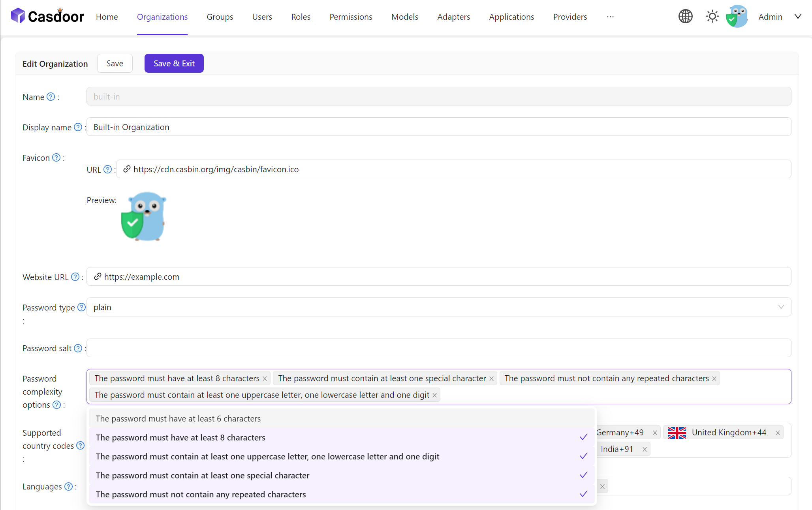Click the favicon URL link icon

(126, 169)
